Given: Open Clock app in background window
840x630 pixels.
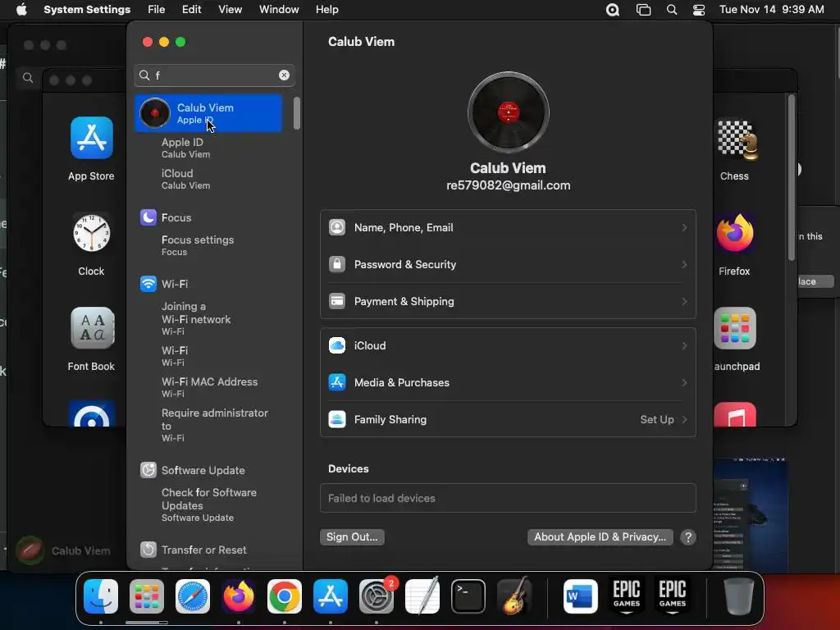Looking at the screenshot, I should pos(92,234).
